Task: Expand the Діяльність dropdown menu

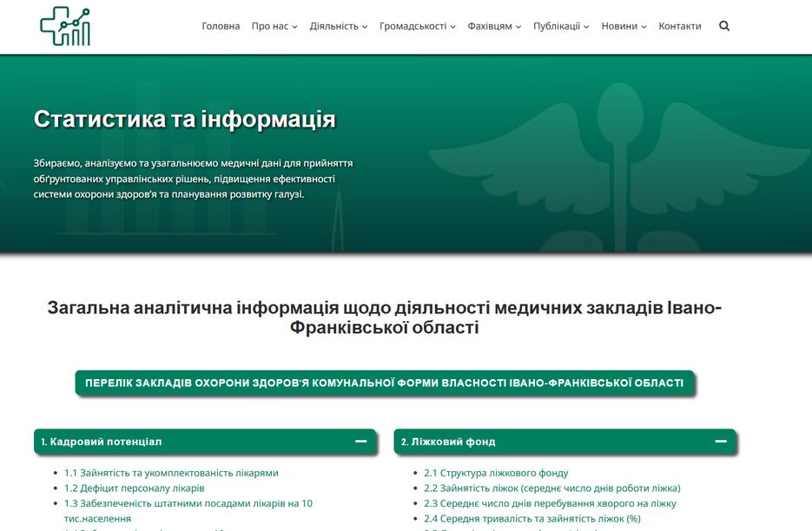Action: (x=338, y=26)
